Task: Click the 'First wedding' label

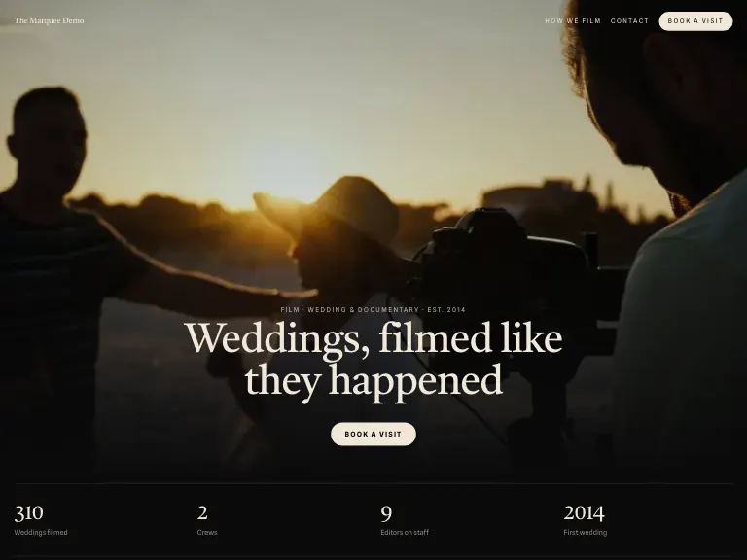Action: [586, 532]
